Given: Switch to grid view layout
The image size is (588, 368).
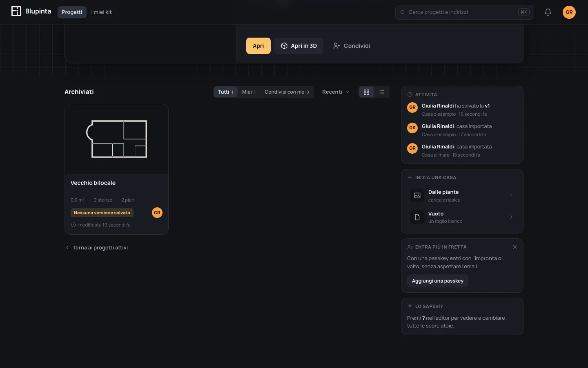Looking at the screenshot, I should 366,92.
